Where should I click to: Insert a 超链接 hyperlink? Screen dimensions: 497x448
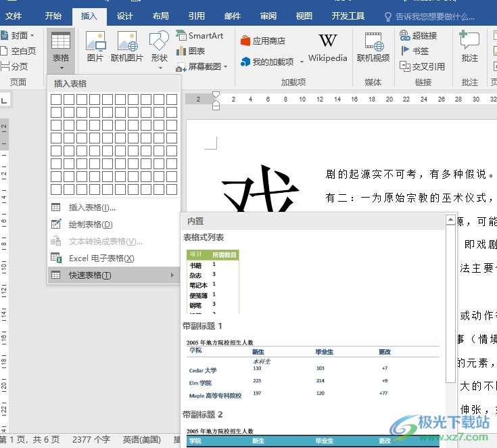click(419, 36)
